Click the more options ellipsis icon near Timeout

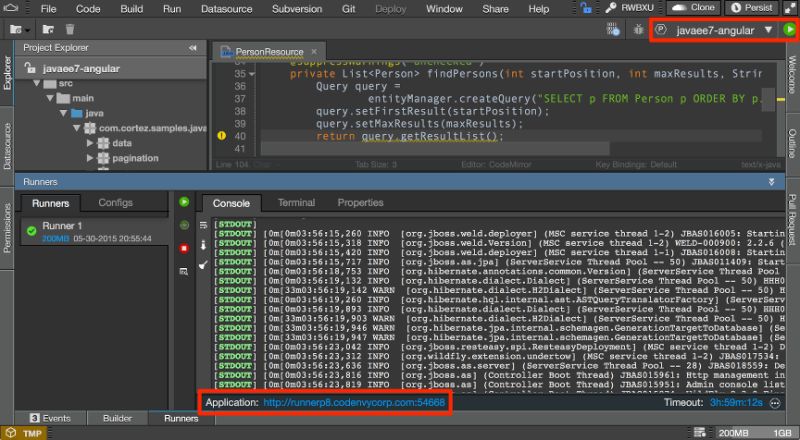pyautogui.click(x=775, y=403)
